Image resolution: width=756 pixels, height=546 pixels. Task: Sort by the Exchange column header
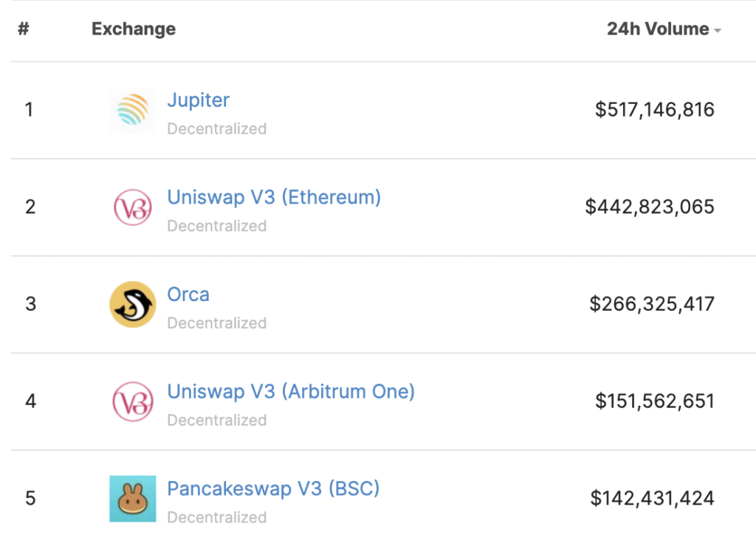tap(134, 30)
